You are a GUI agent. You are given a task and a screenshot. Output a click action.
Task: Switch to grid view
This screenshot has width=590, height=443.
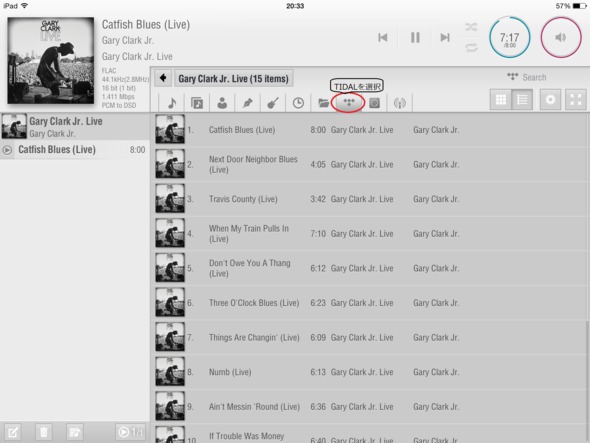pyautogui.click(x=501, y=99)
